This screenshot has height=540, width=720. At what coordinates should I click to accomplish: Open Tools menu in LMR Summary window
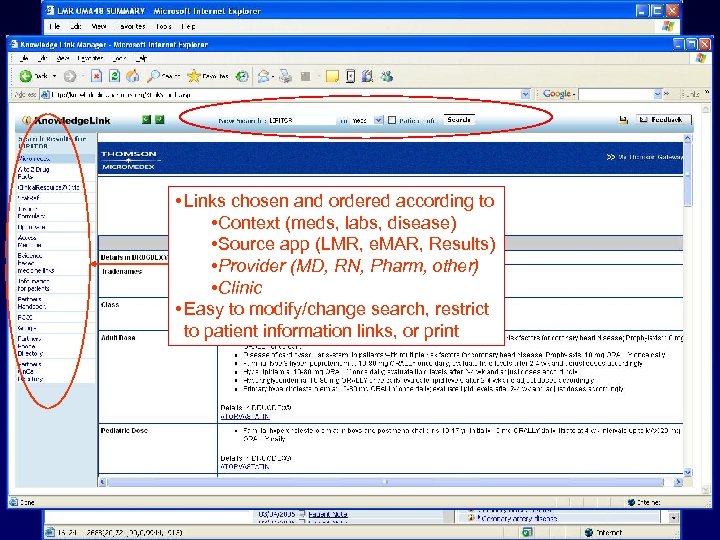point(163,27)
